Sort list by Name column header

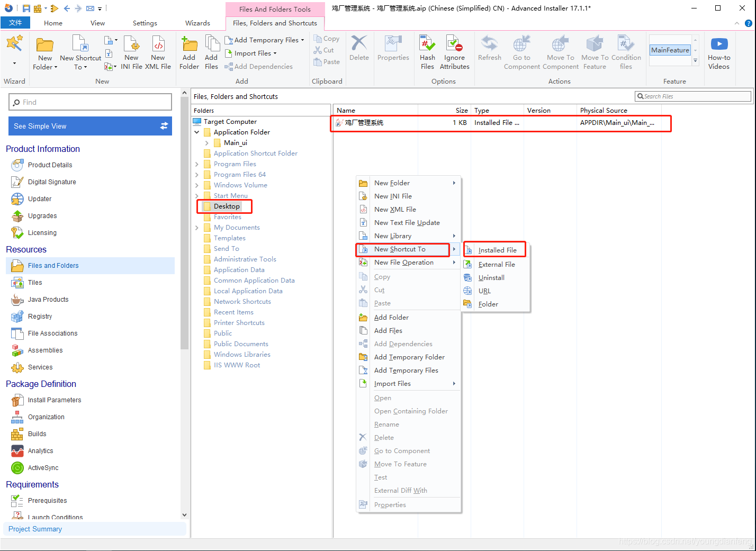376,111
